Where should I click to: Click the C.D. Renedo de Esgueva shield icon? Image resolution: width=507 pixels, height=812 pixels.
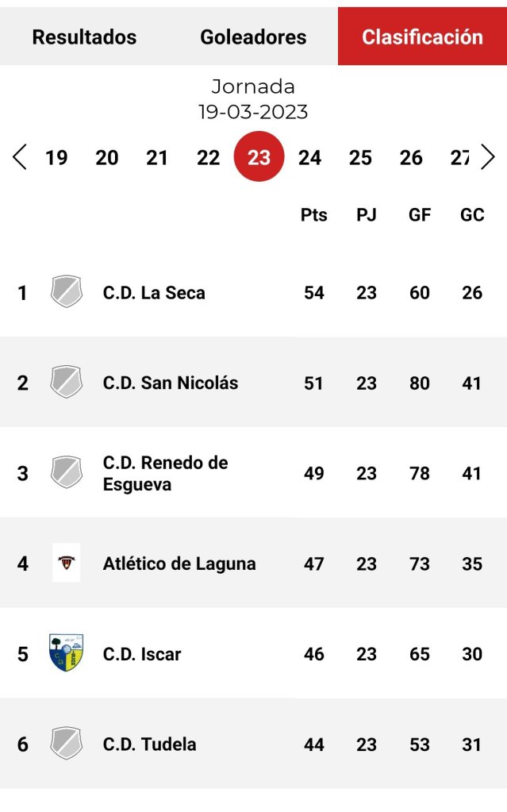point(67,473)
